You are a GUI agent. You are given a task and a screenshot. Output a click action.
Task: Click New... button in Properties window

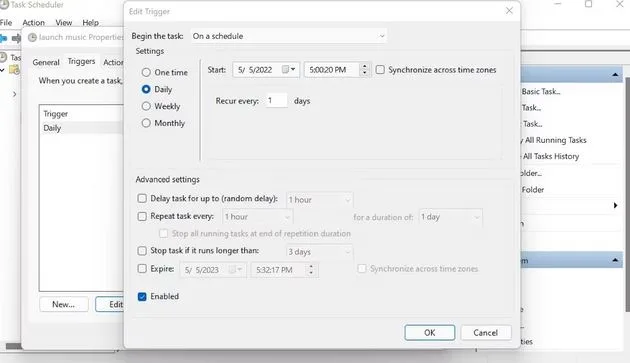point(63,304)
